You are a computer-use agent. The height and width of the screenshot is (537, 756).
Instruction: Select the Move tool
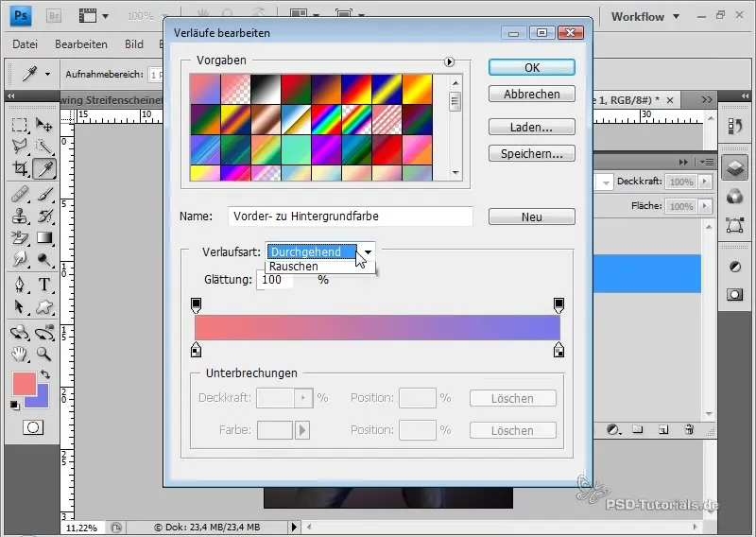tap(44, 125)
